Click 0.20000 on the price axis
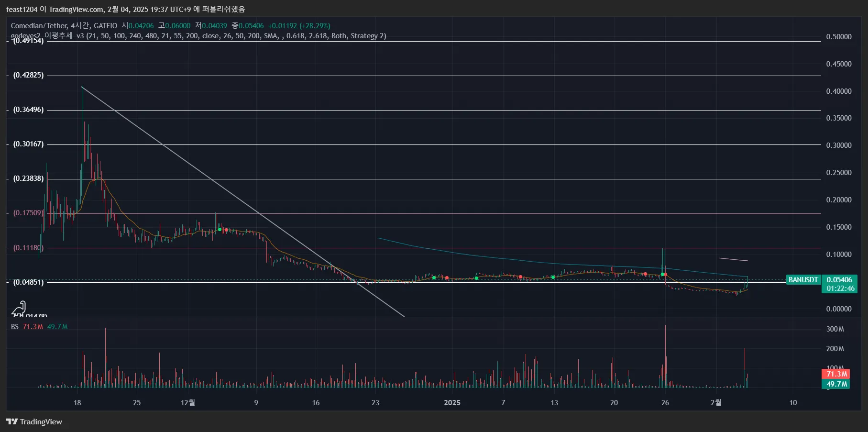The image size is (868, 432). pos(839,200)
